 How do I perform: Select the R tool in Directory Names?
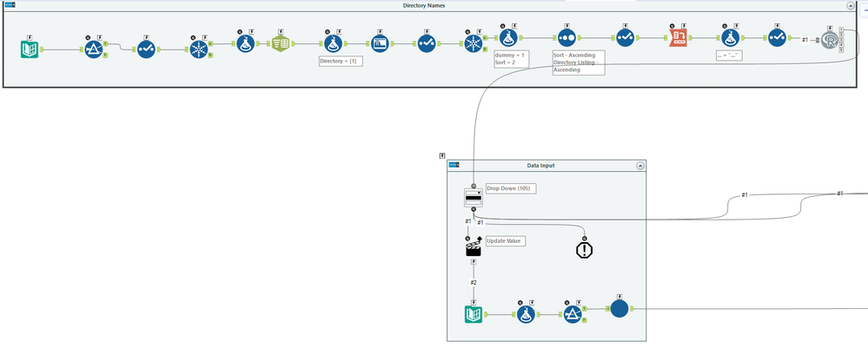(829, 41)
